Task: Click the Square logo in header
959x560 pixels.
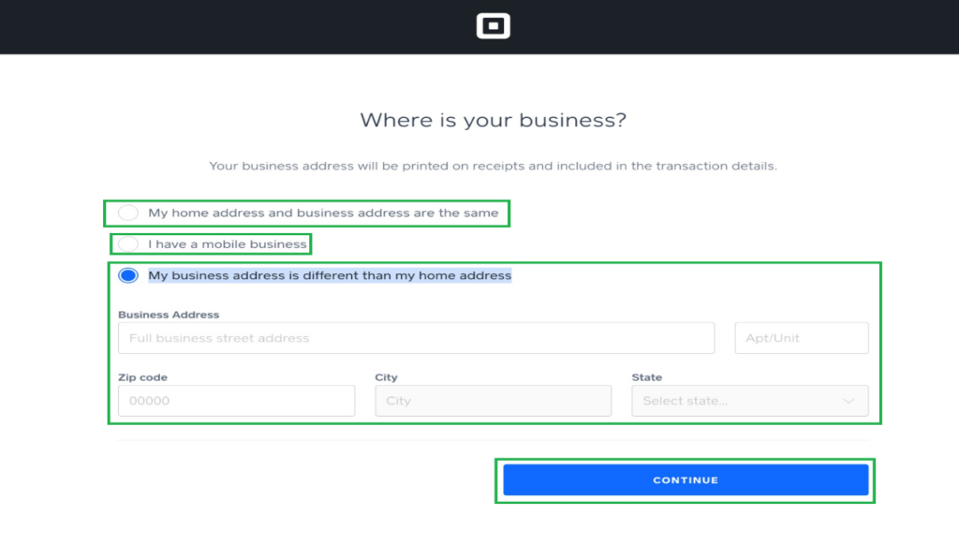Action: [493, 26]
